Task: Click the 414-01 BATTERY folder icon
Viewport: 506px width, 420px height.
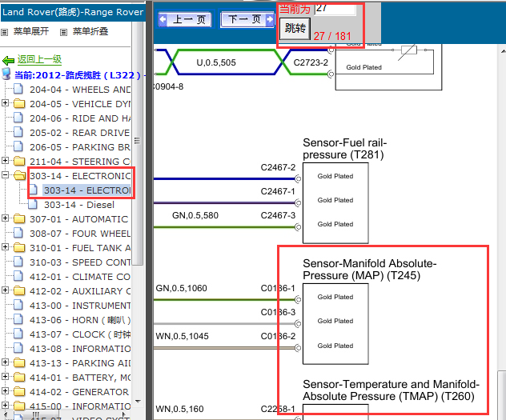Action: coord(19,378)
